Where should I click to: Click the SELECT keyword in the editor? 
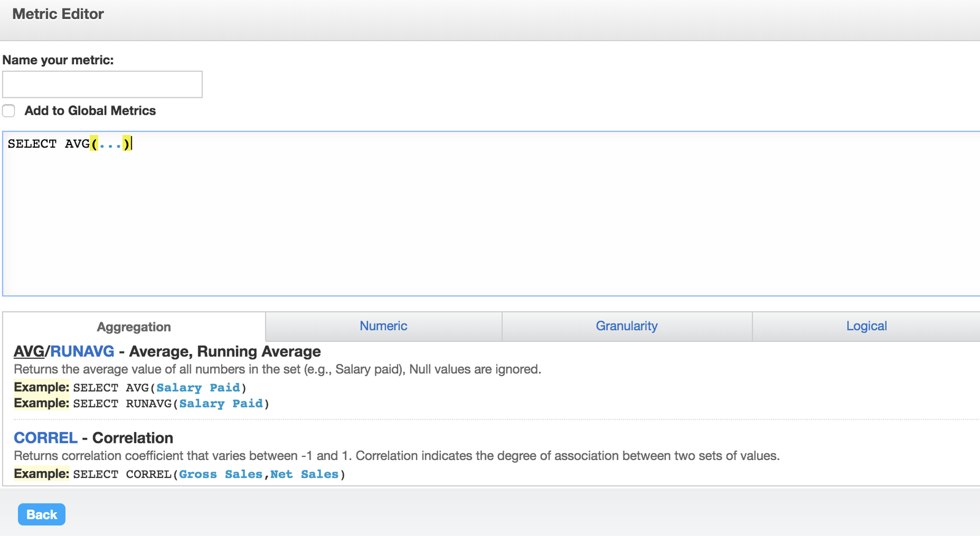point(32,144)
